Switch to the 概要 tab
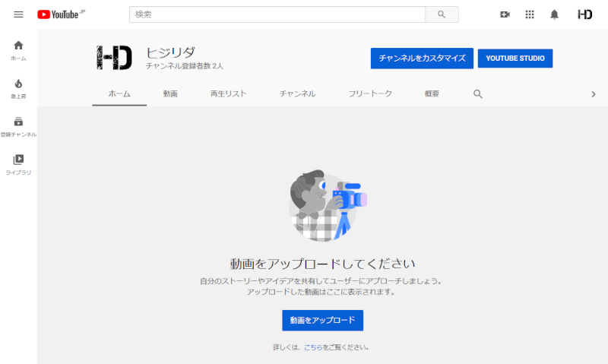This screenshot has height=364, width=608. [x=432, y=93]
